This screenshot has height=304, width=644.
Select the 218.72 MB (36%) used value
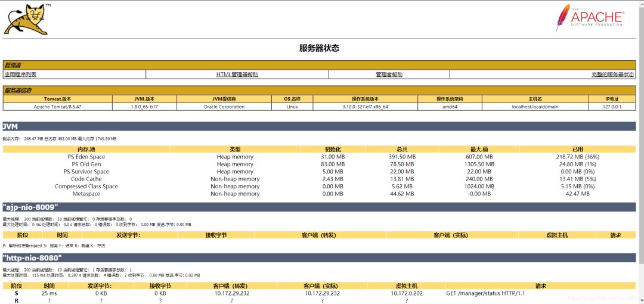tap(578, 157)
